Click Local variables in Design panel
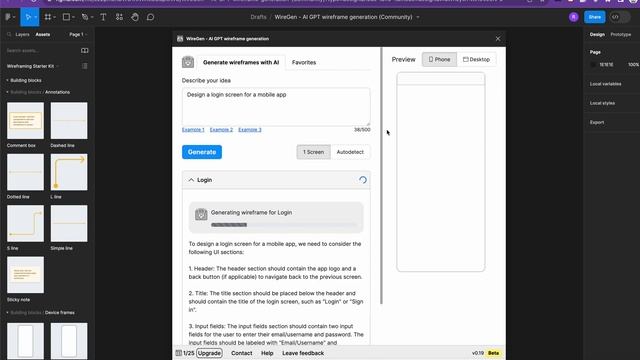 (605, 84)
